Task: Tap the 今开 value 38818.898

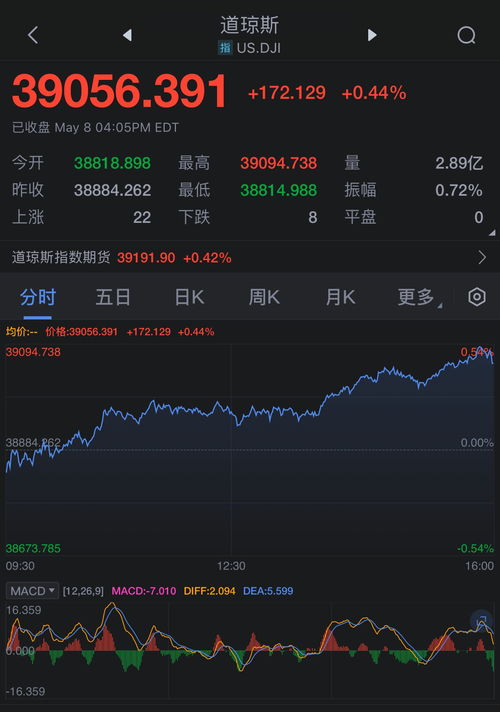Action: click(112, 163)
